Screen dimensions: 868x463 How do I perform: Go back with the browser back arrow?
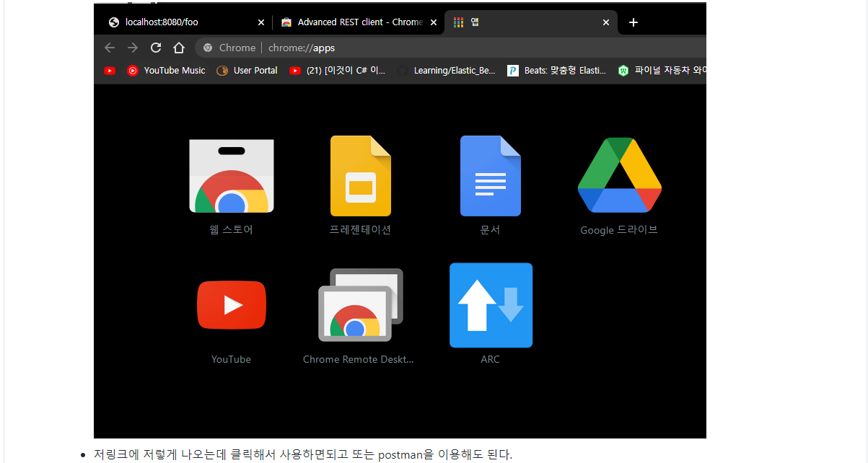[110, 48]
